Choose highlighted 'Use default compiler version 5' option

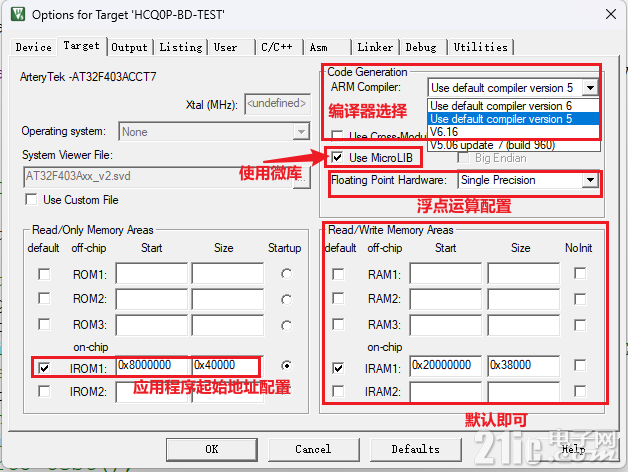pyautogui.click(x=513, y=119)
